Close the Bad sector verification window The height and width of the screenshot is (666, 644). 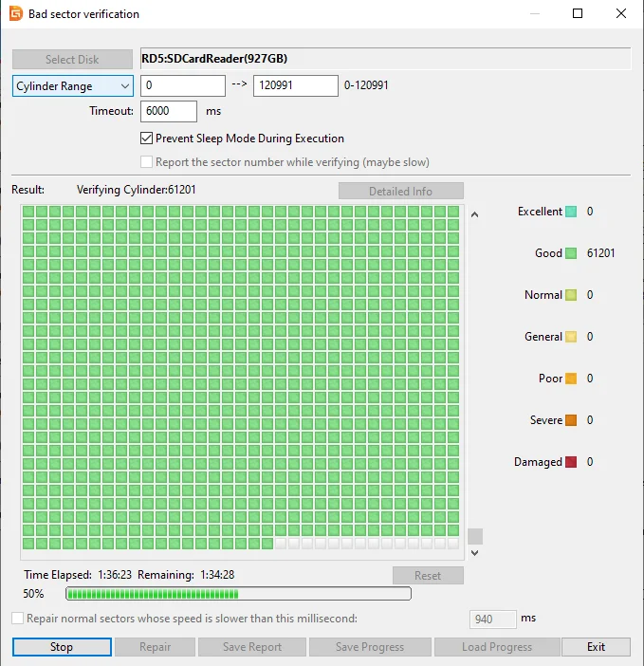click(621, 13)
